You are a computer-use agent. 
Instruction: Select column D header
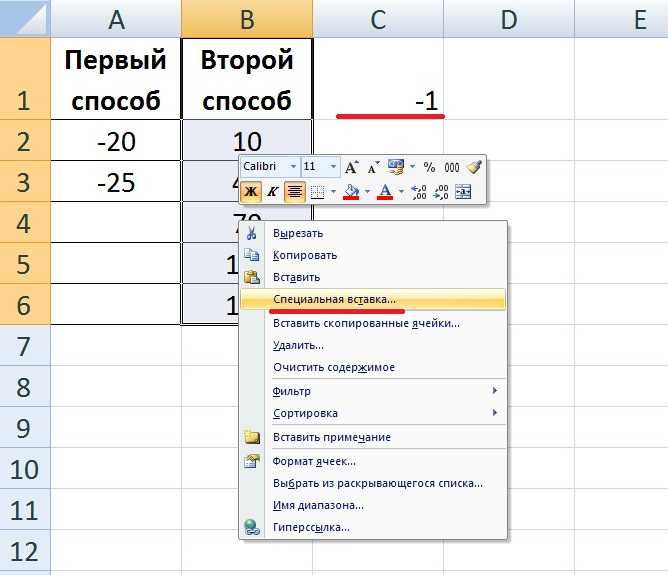(509, 19)
